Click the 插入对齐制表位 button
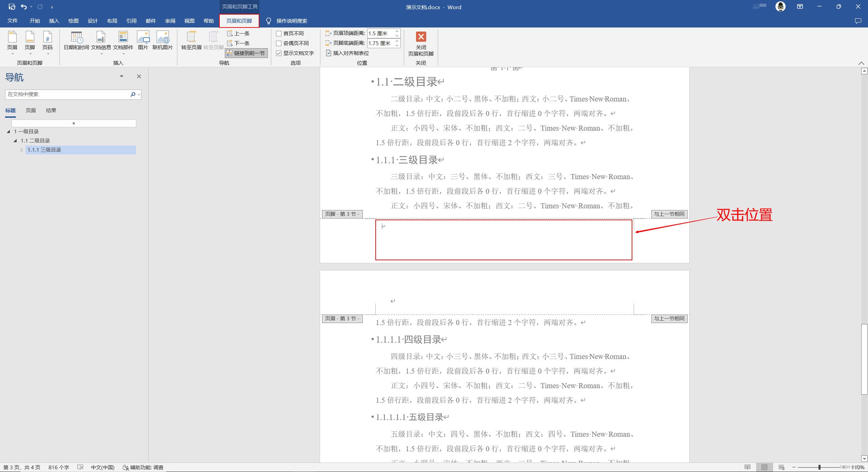Viewport: 868px width, 472px height. point(348,53)
